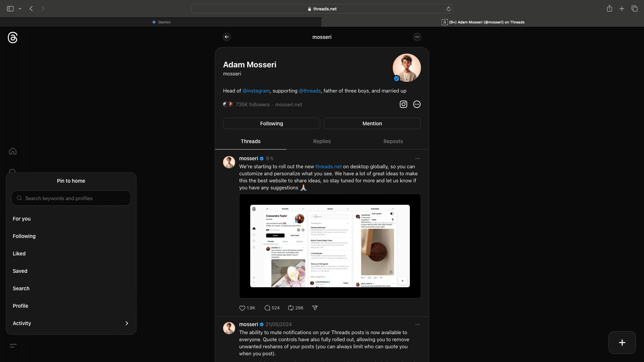644x362 pixels.
Task: Expand the Activity submenu chevron
Action: click(x=127, y=323)
